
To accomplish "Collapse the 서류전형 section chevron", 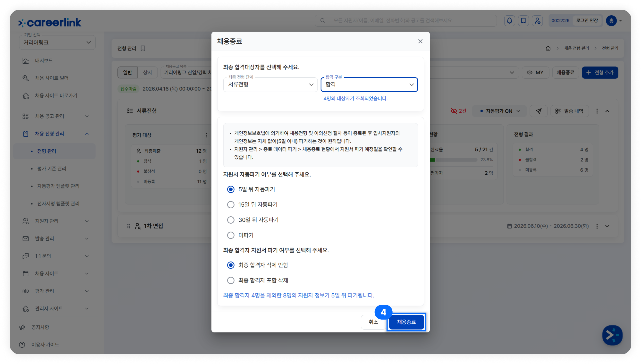I will click(x=607, y=111).
